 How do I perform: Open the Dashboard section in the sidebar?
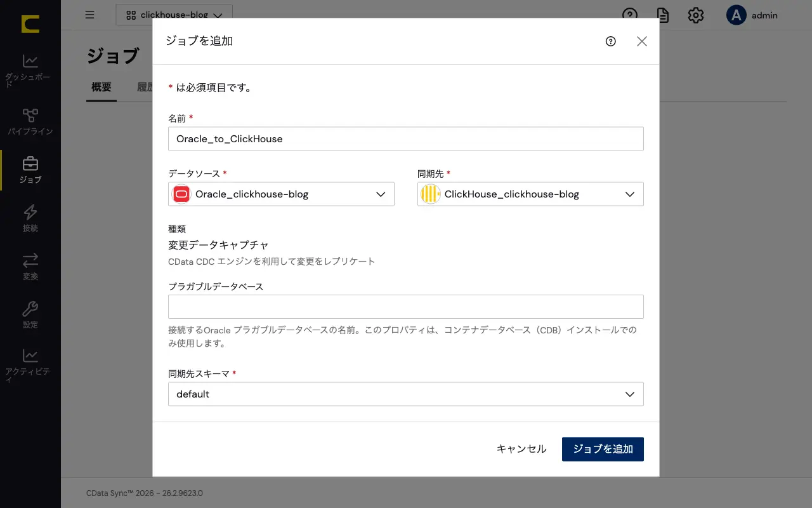(x=30, y=70)
